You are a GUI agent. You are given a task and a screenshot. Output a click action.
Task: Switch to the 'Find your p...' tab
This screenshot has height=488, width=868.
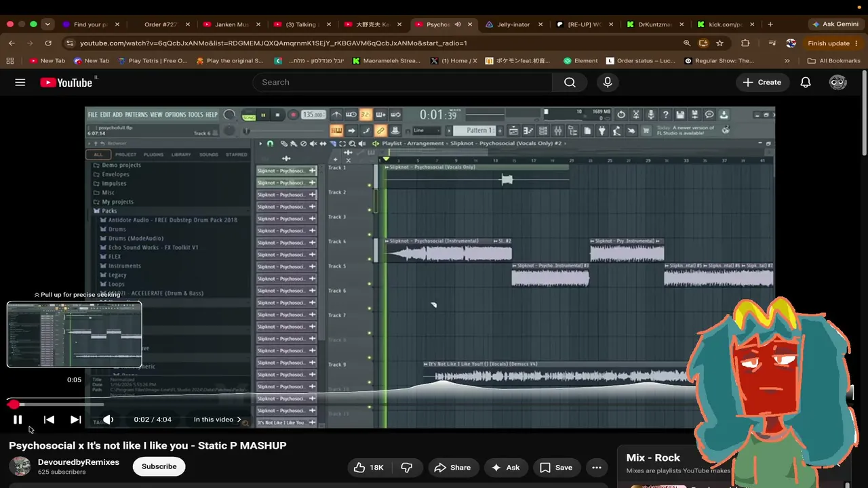point(91,24)
